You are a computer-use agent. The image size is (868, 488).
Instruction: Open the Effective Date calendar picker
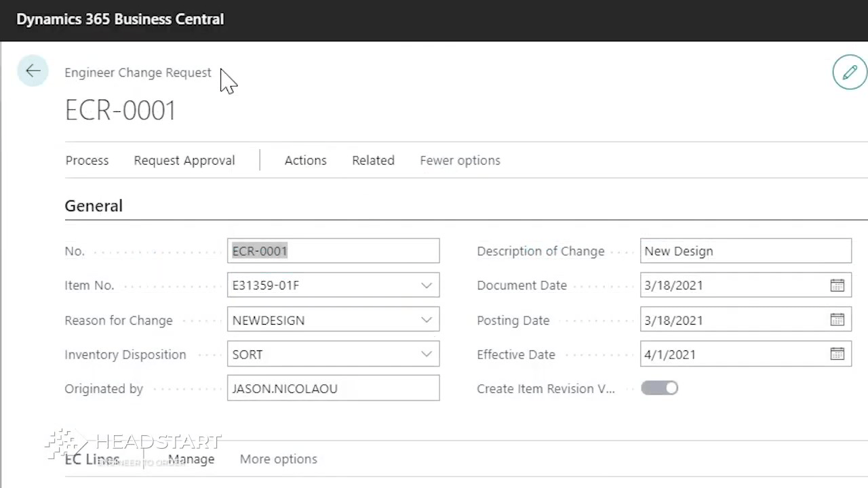click(837, 354)
